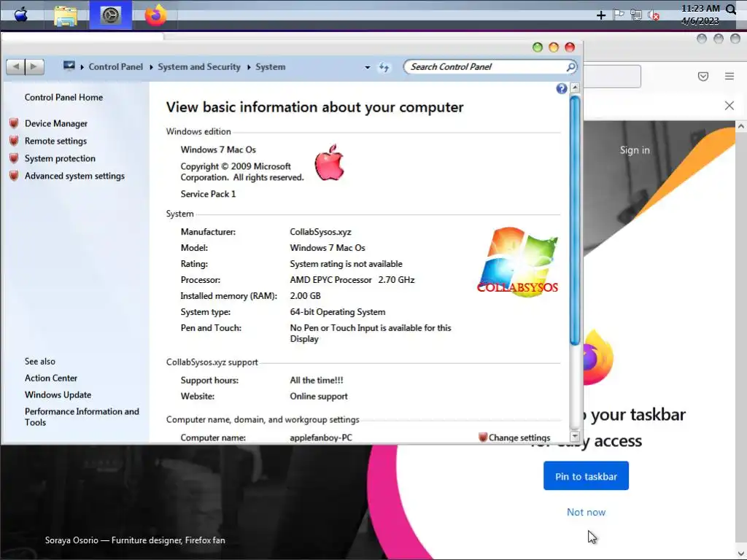The width and height of the screenshot is (747, 560).
Task: Open the Firefox hamburger menu
Action: 729,76
